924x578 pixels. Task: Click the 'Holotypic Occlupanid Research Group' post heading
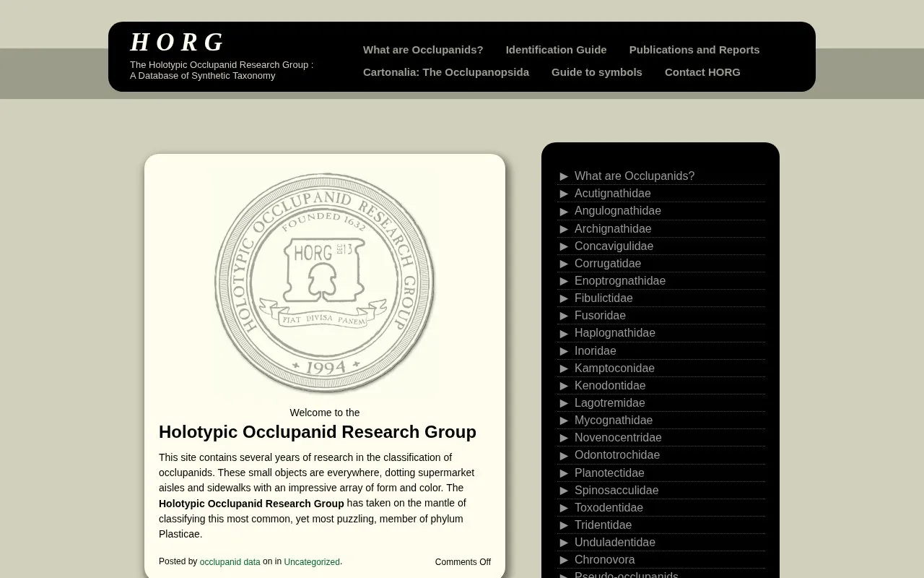pos(318,432)
